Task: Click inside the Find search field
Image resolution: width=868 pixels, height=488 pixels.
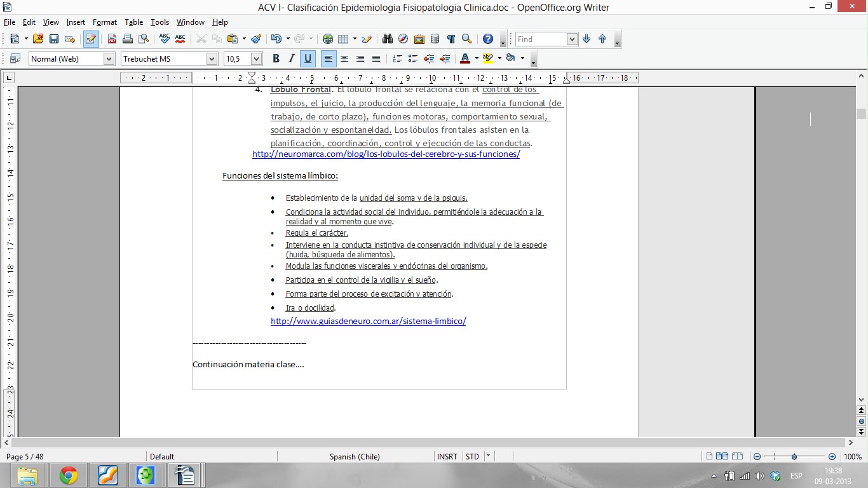Action: (x=540, y=39)
